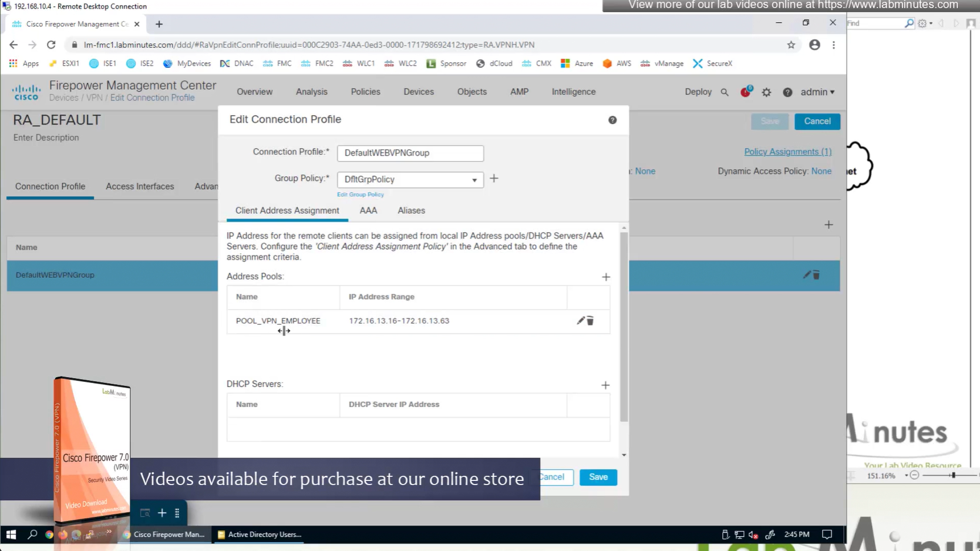The image size is (980, 551).
Task: Open the FMC settings gear icon
Action: point(766,92)
